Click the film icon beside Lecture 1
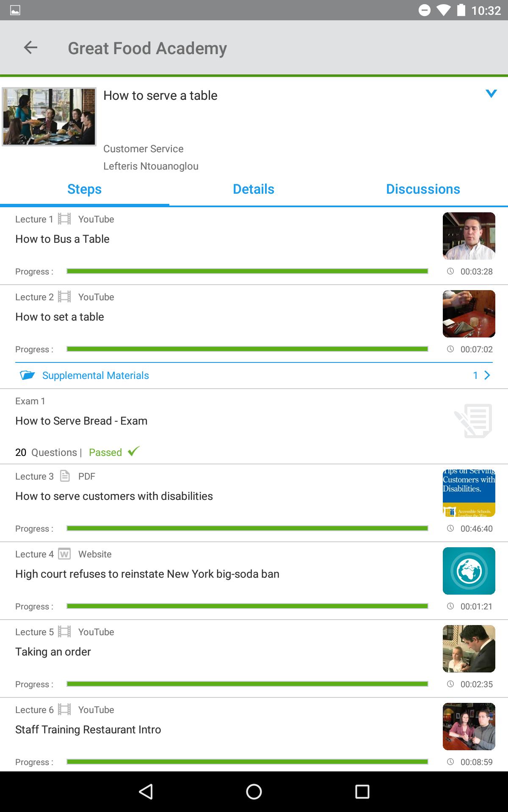This screenshot has height=812, width=508. [64, 219]
